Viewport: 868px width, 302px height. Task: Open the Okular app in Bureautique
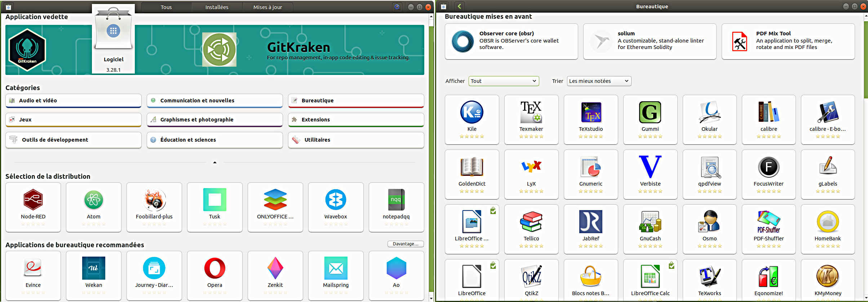click(x=709, y=120)
